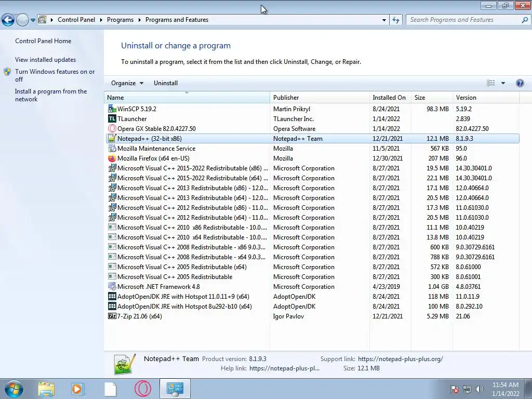The height and width of the screenshot is (399, 532).
Task: Open the notepad-plus-plus.org support link
Action: click(x=401, y=359)
